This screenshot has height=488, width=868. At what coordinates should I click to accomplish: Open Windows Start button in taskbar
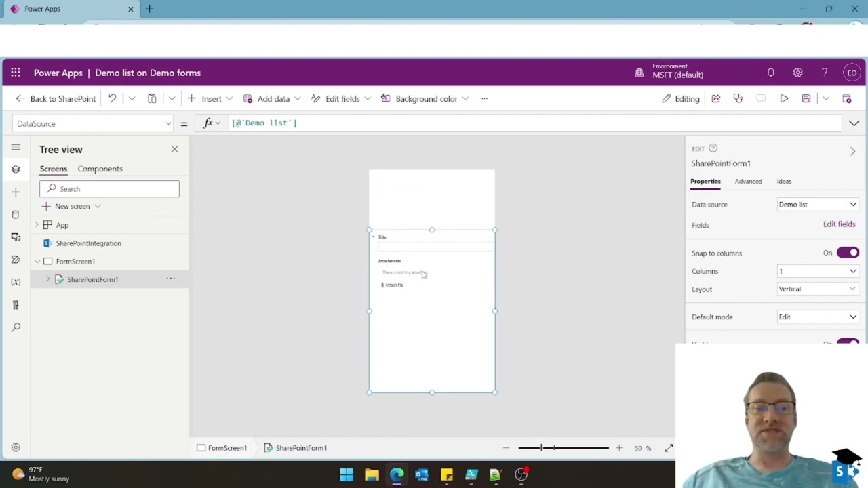347,474
